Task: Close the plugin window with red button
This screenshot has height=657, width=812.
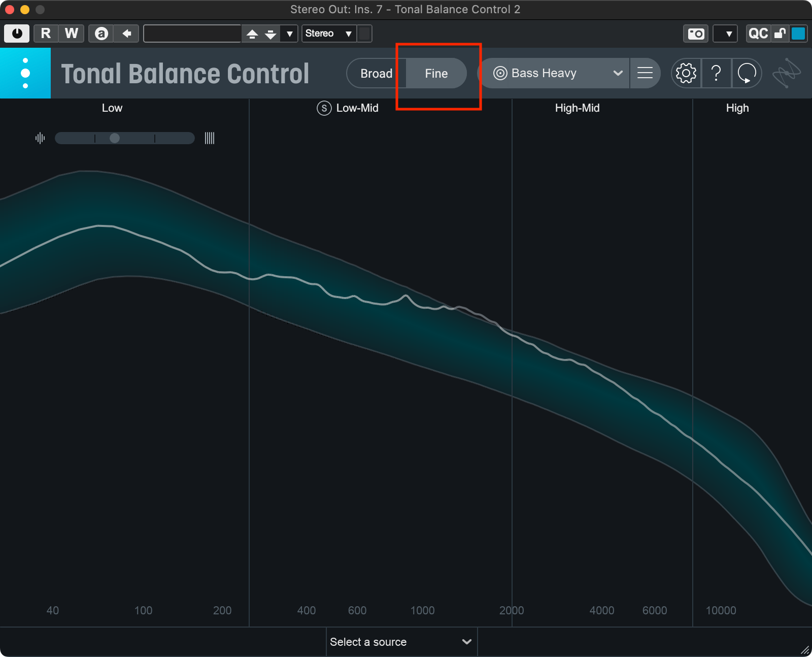Action: click(9, 10)
